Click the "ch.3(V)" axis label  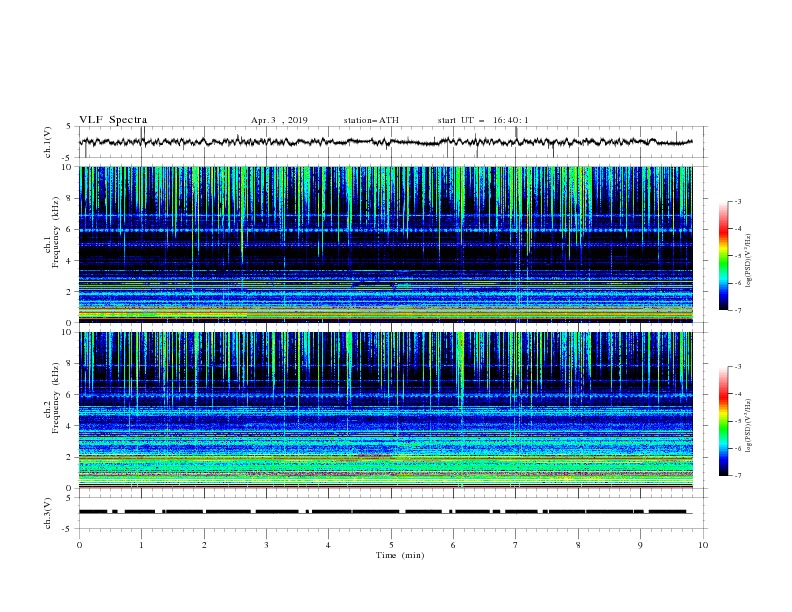tap(48, 513)
